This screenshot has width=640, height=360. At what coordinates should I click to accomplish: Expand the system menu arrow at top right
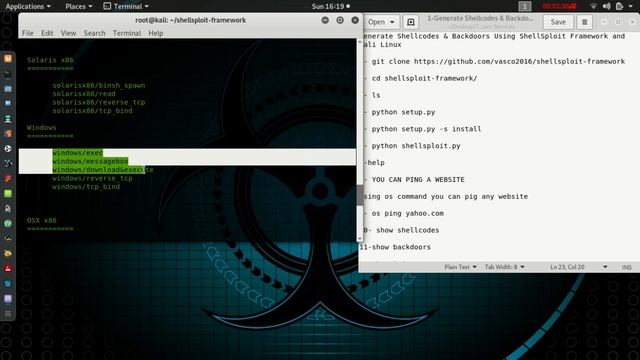point(631,6)
